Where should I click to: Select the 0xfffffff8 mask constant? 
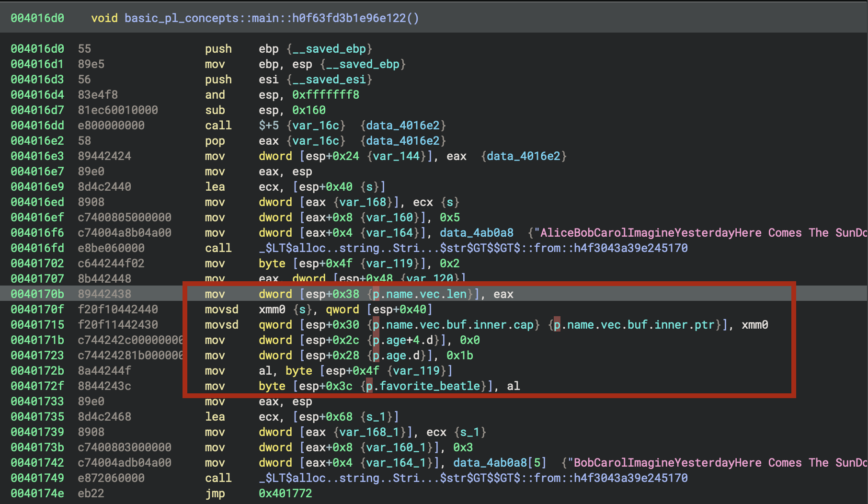coord(325,95)
